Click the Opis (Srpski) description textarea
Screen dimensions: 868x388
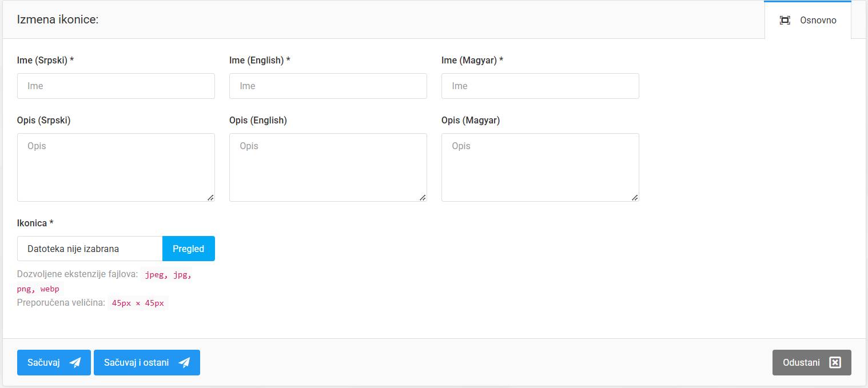(x=116, y=167)
